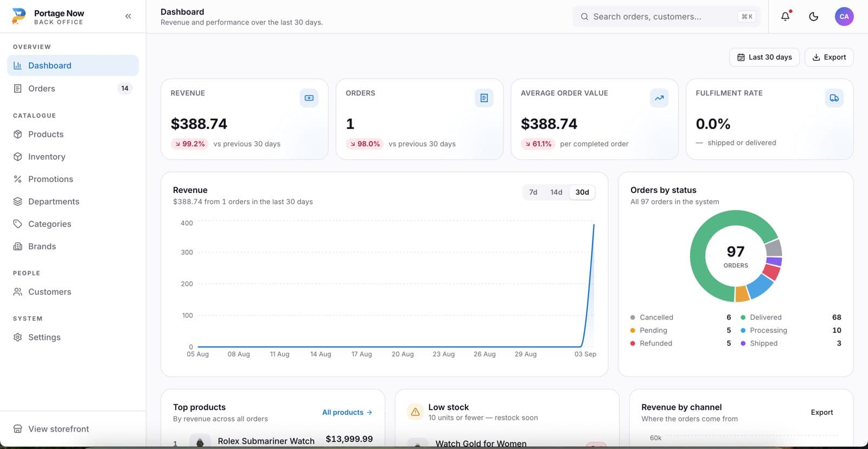Viewport: 868px width, 449px height.
Task: Click the Shipped legend entry
Action: (x=791, y=343)
